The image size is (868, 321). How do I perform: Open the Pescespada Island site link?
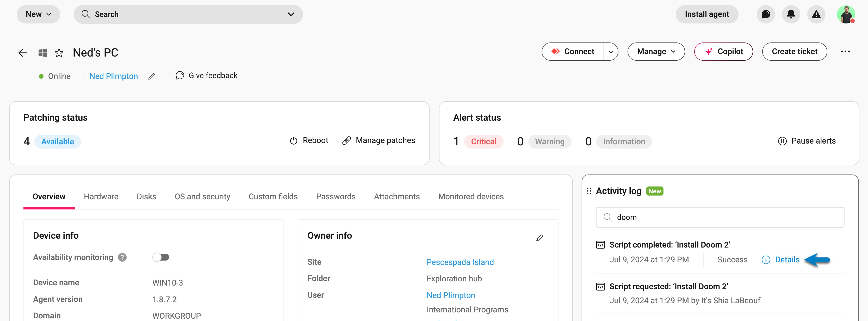pyautogui.click(x=460, y=262)
